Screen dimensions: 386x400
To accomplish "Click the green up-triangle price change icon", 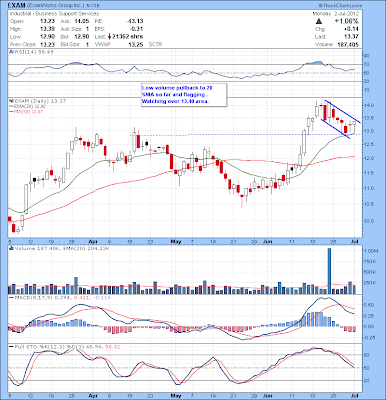I will [319, 21].
